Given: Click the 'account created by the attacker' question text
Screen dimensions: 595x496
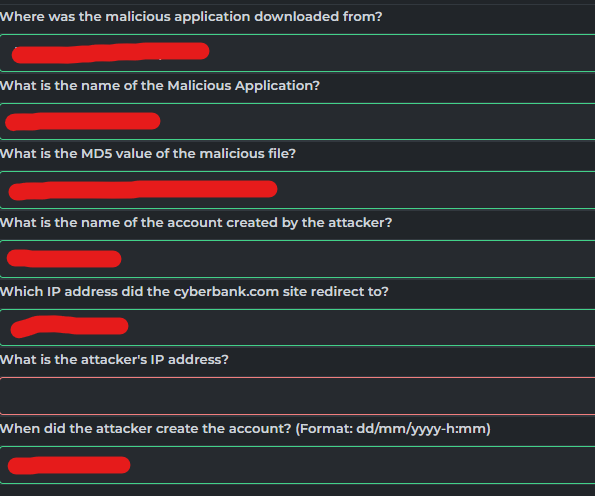Looking at the screenshot, I should coord(196,223).
